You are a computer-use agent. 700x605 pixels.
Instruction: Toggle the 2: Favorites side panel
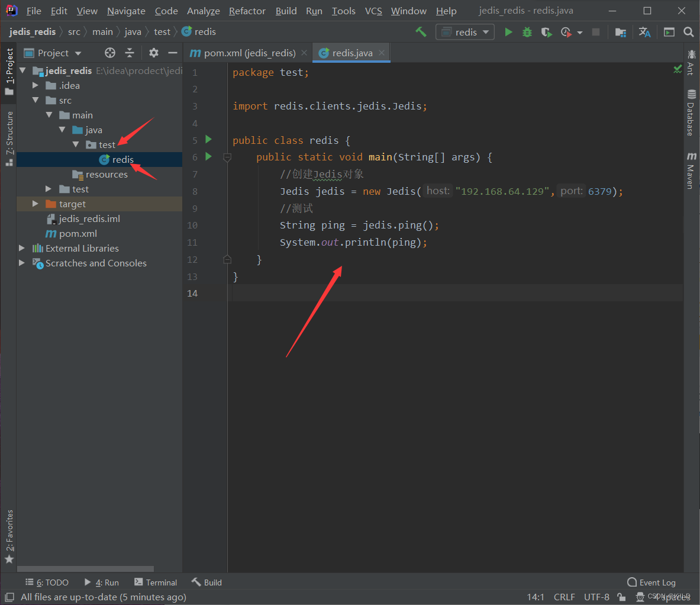click(x=9, y=537)
